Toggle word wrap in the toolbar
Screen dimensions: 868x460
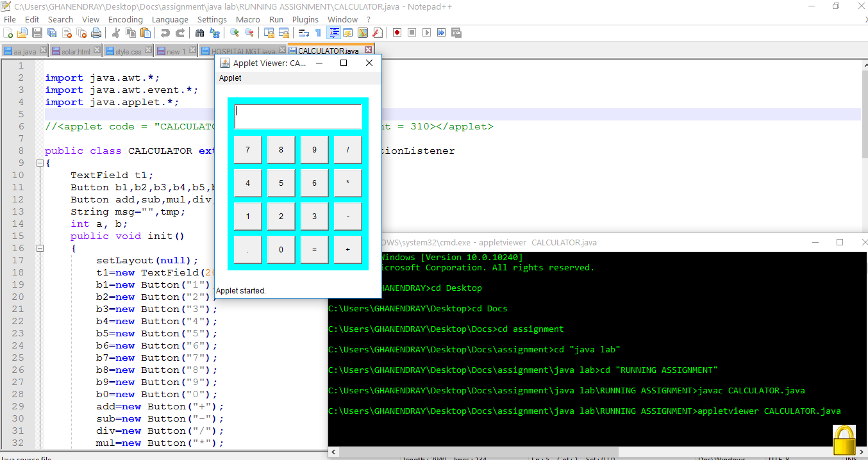[304, 33]
